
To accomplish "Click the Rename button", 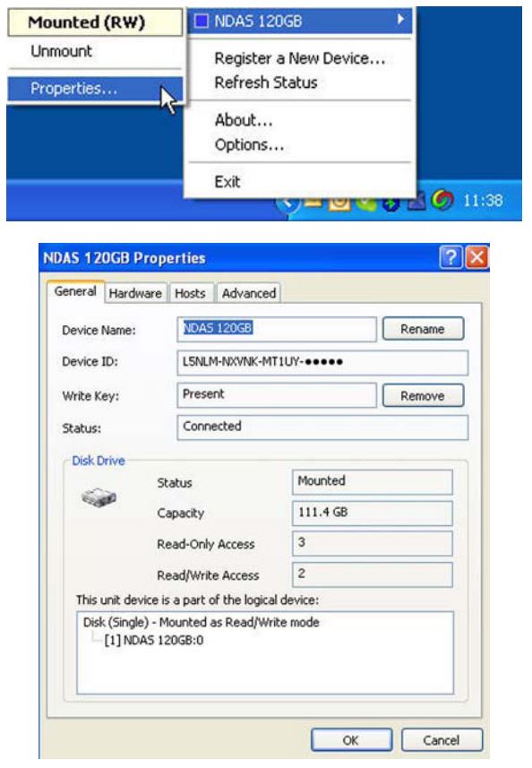I will [423, 329].
